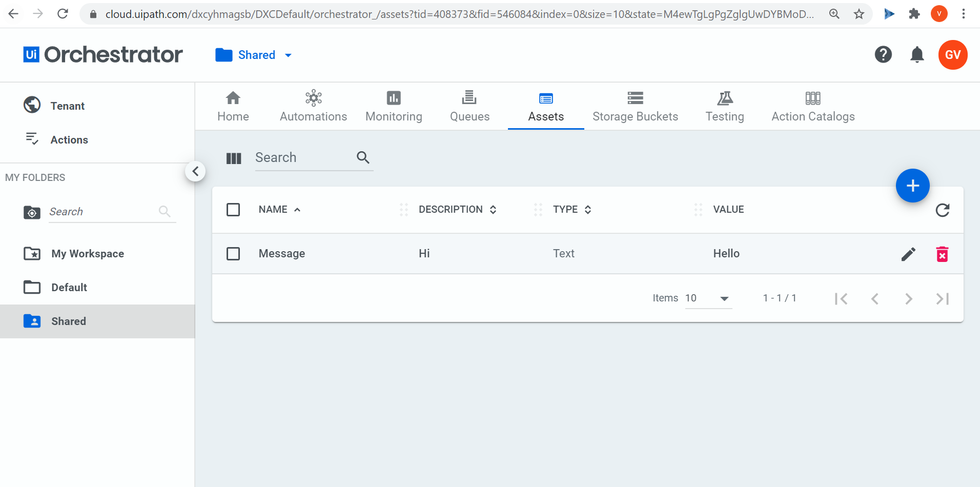Open the Chrome three-dot menu
This screenshot has height=487, width=980.
pos(964,14)
